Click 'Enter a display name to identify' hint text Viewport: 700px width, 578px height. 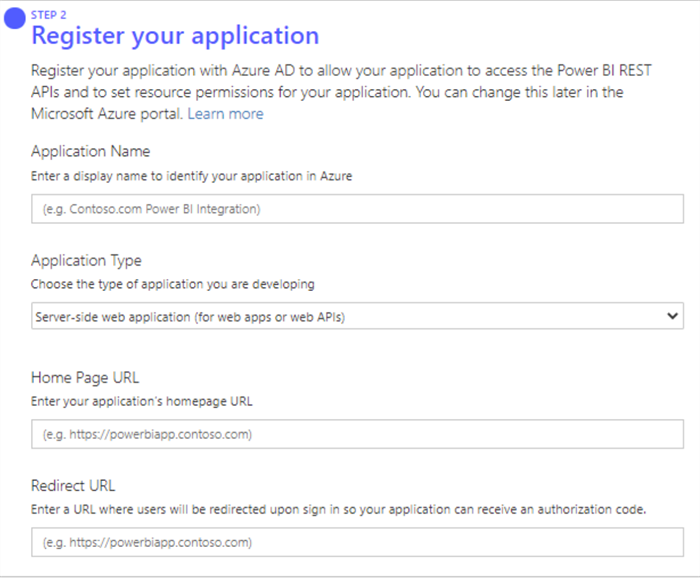(191, 176)
